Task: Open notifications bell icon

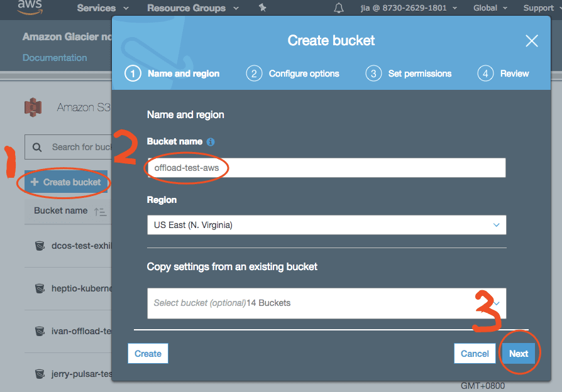Action: 339,8
